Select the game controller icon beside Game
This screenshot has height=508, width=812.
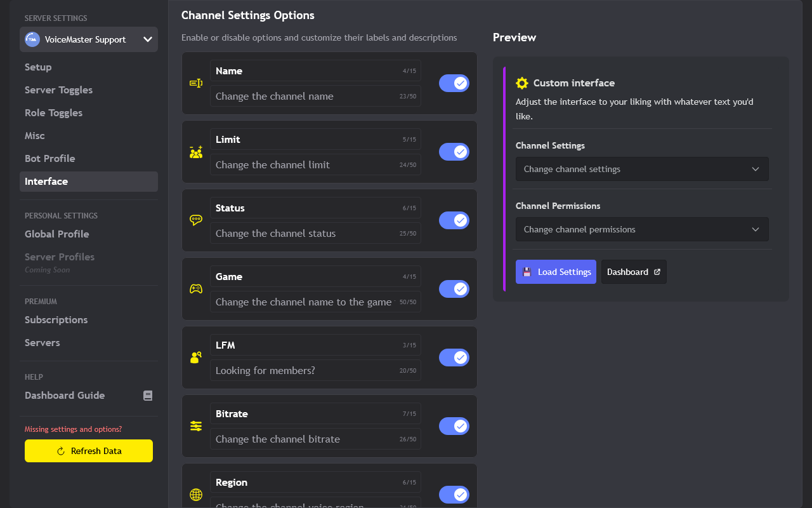196,289
